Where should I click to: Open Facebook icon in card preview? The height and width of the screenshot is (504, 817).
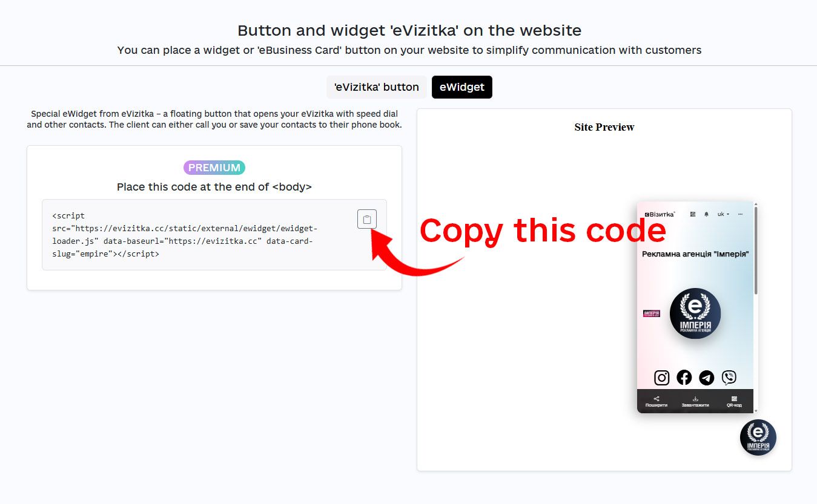tap(684, 378)
